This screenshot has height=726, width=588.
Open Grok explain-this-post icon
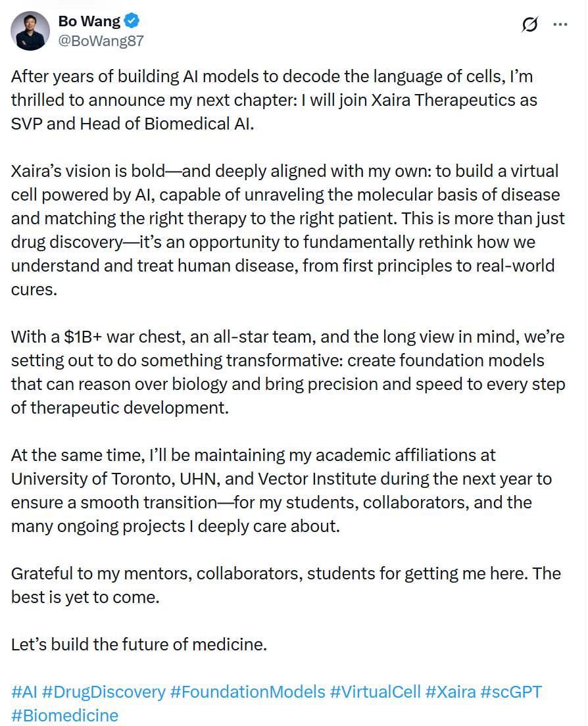[x=529, y=24]
